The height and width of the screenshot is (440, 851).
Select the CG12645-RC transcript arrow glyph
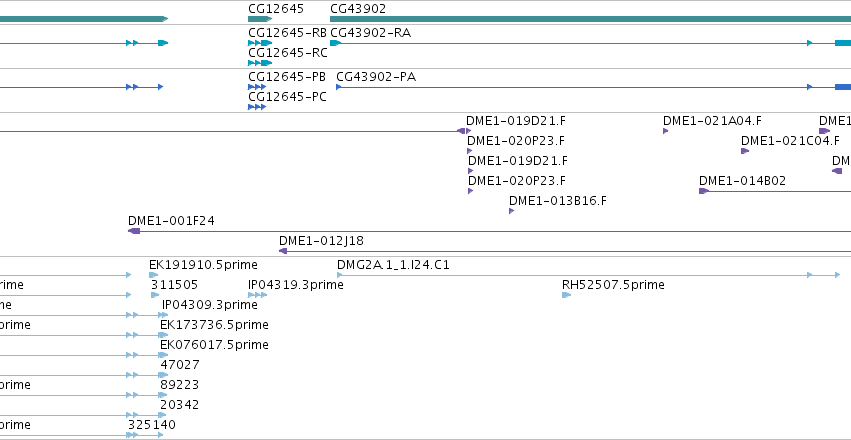pos(260,63)
